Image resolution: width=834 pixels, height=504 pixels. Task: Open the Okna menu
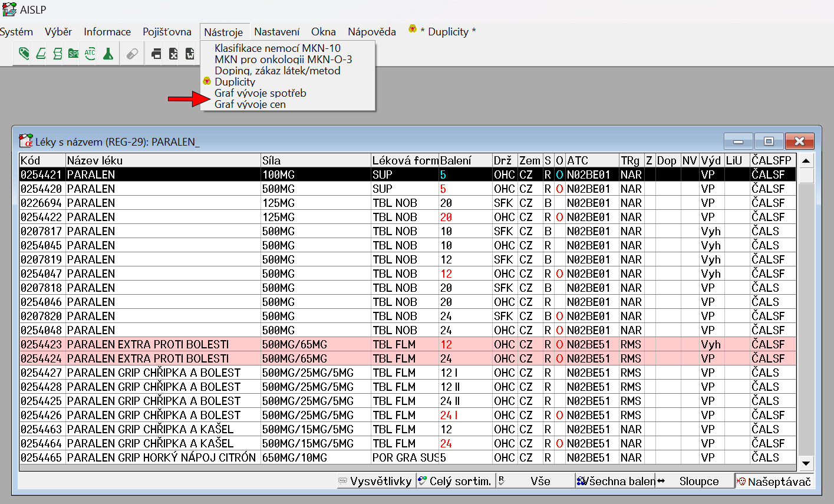[324, 32]
